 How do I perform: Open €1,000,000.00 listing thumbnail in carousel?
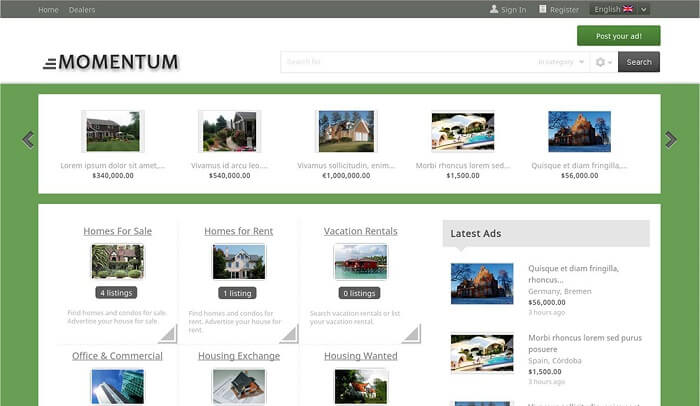(346, 131)
